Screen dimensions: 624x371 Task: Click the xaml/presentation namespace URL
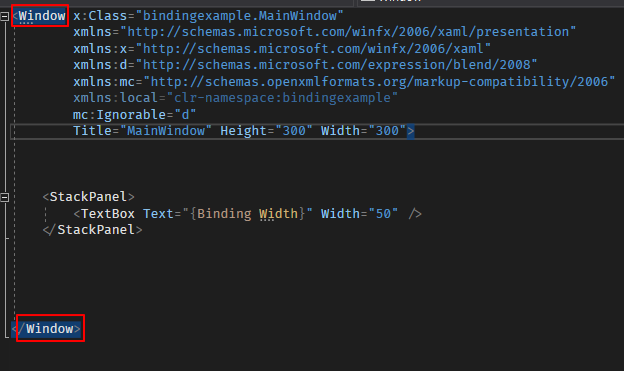(348, 32)
